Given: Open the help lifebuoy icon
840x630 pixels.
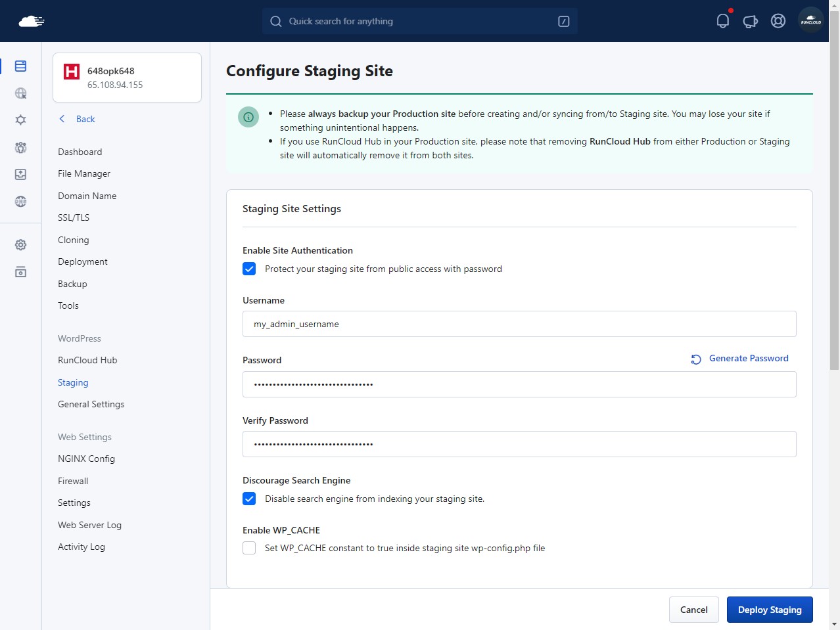Looking at the screenshot, I should [x=778, y=21].
